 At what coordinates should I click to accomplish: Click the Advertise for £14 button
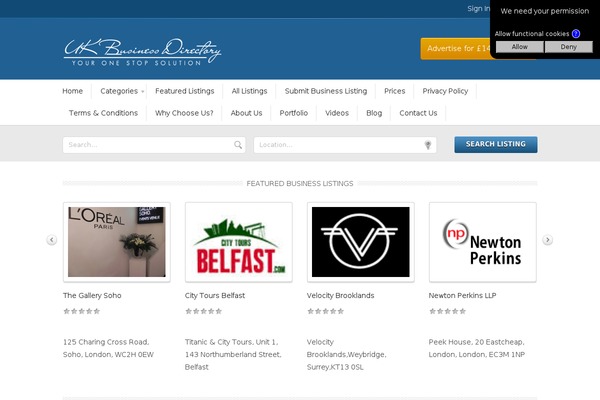coord(455,49)
